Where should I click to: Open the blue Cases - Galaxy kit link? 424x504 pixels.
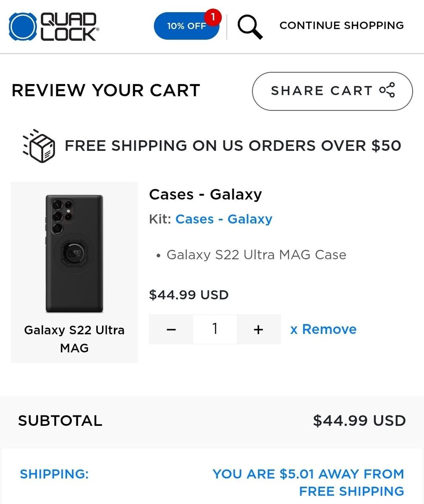(224, 219)
